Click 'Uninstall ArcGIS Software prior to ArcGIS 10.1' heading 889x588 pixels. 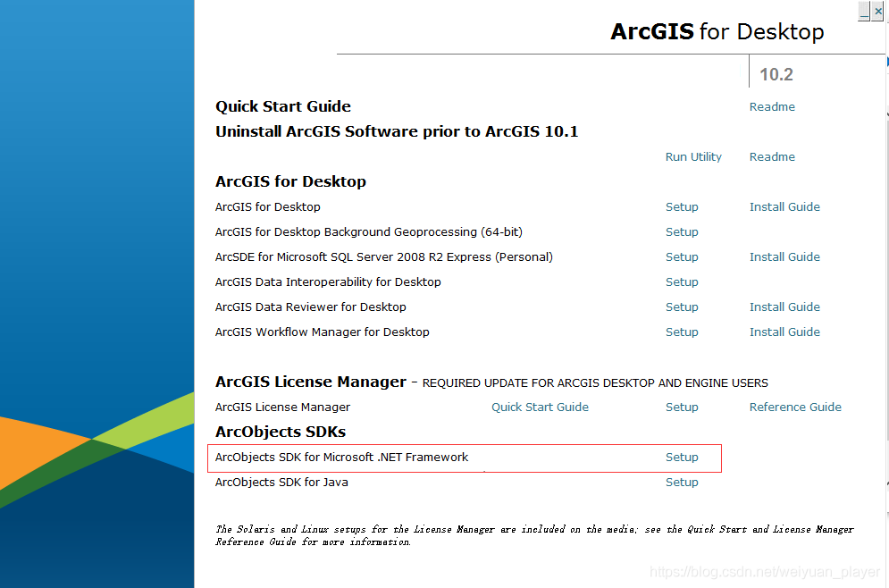[397, 131]
